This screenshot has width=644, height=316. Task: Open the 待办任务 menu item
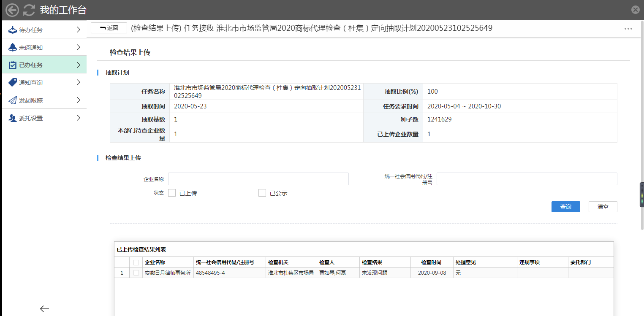click(x=44, y=30)
